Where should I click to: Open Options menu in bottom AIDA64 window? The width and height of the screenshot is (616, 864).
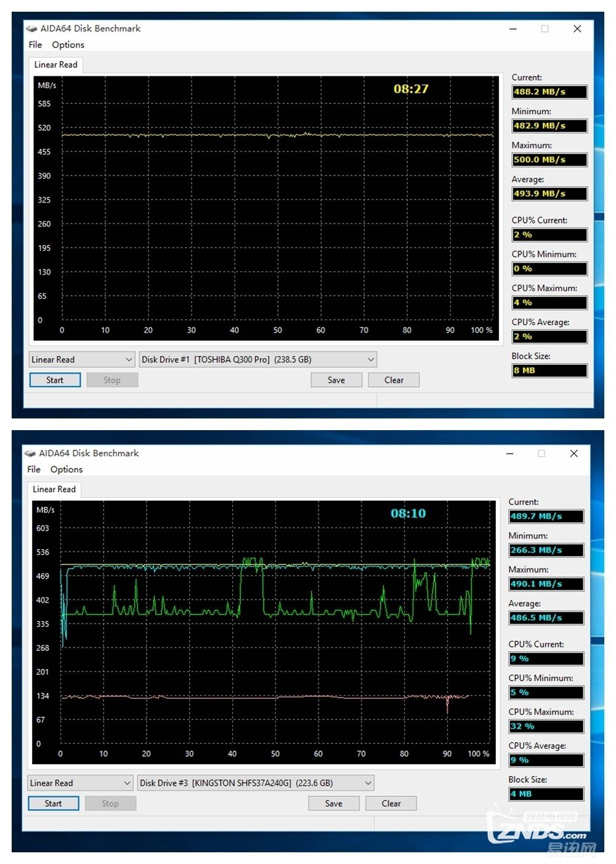[x=67, y=469]
